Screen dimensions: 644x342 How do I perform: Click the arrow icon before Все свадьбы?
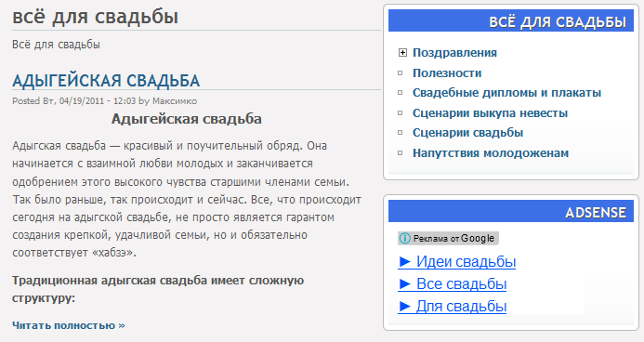point(404,283)
